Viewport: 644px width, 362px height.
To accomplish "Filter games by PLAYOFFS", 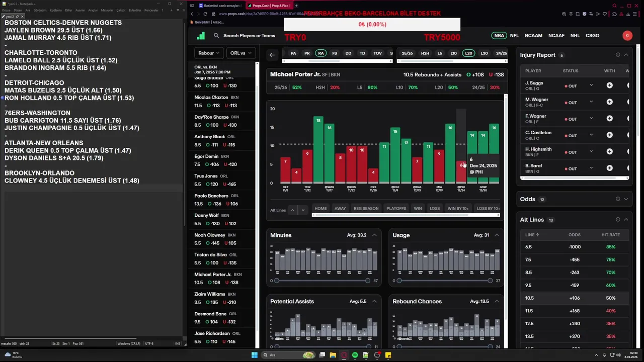I will (x=396, y=208).
